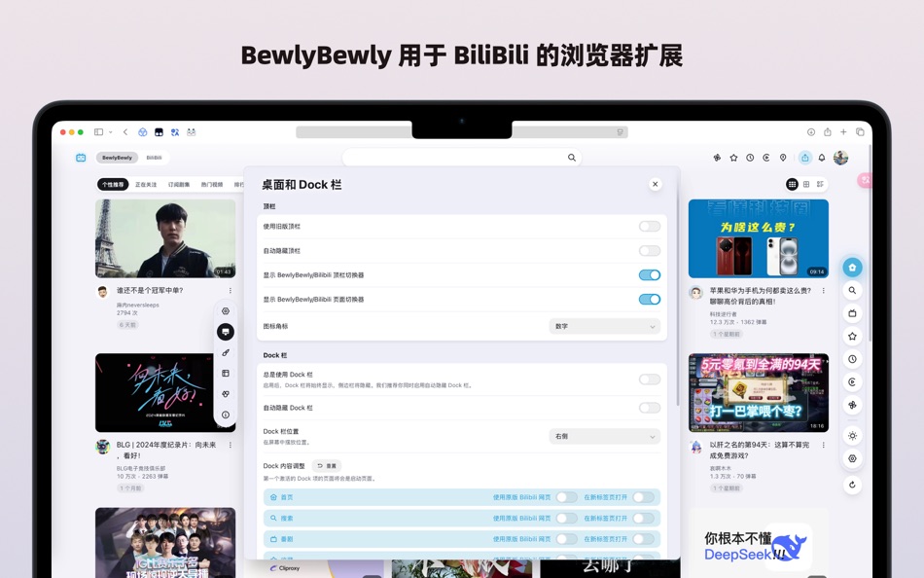
Task: Click the Home icon on right Dock
Action: coord(852,268)
